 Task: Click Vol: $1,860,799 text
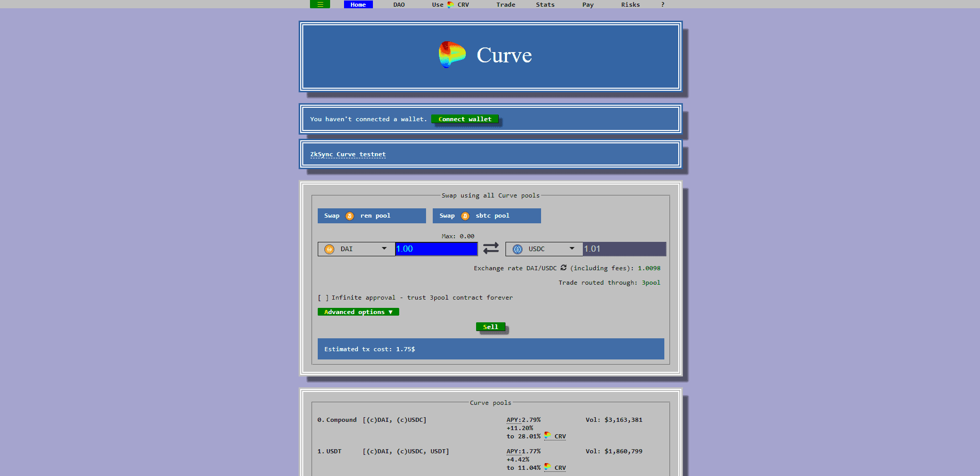[614, 451]
